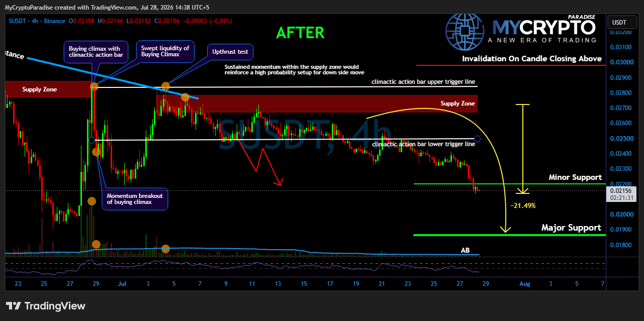
Task: Click the "AB" label near volume pane
Action: pos(466,250)
